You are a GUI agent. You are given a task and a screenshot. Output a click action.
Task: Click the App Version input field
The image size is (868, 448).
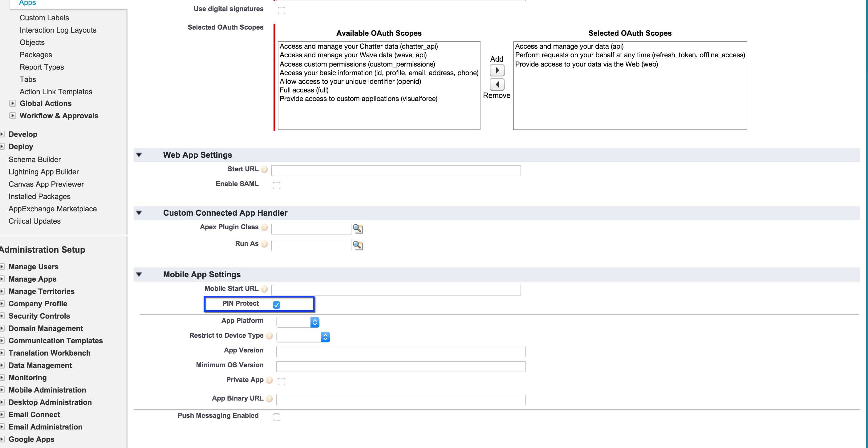[x=401, y=352]
